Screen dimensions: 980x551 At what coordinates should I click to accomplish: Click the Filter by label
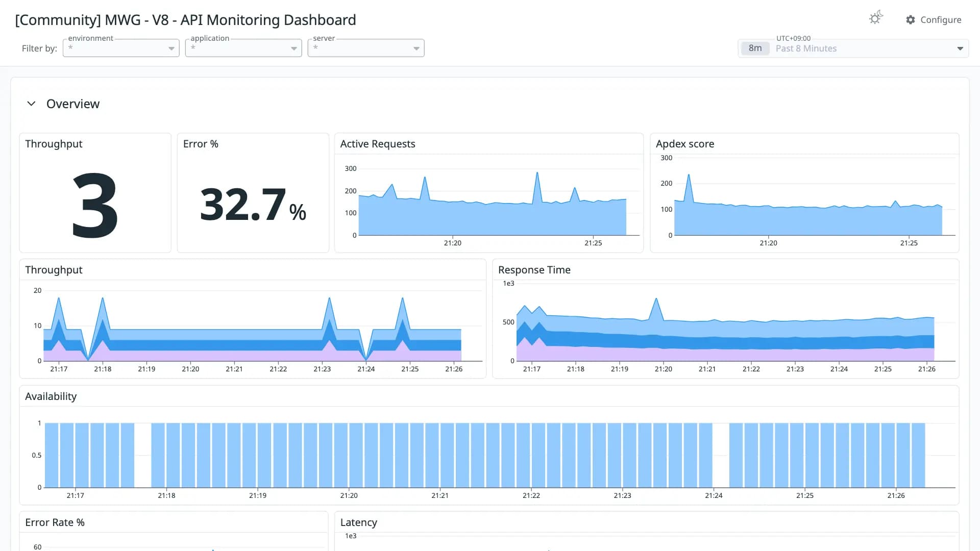(39, 48)
